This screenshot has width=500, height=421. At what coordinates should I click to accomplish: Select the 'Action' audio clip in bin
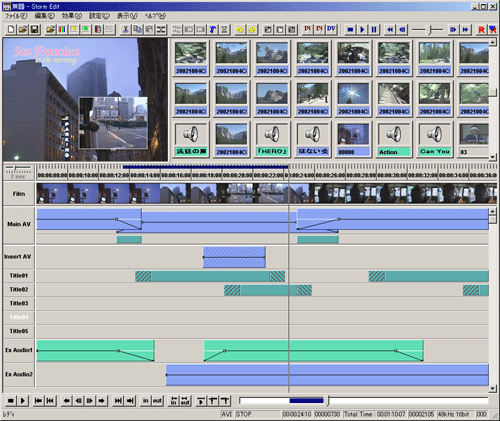coord(394,139)
